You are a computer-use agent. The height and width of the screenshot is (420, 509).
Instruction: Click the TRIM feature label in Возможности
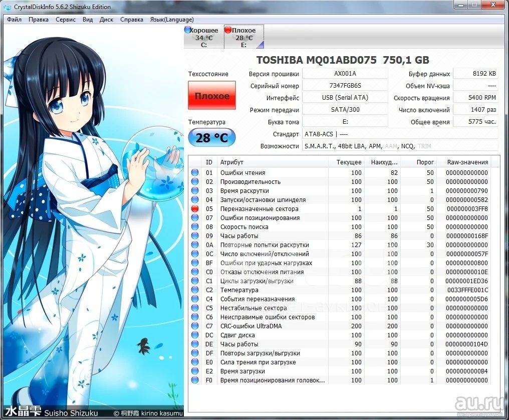pyautogui.click(x=425, y=146)
